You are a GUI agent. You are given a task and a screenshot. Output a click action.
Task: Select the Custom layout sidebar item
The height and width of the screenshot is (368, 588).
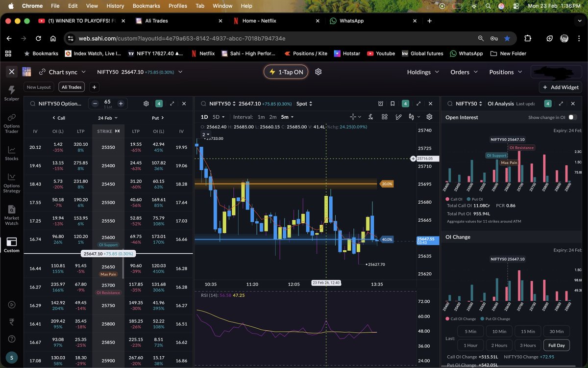point(12,245)
